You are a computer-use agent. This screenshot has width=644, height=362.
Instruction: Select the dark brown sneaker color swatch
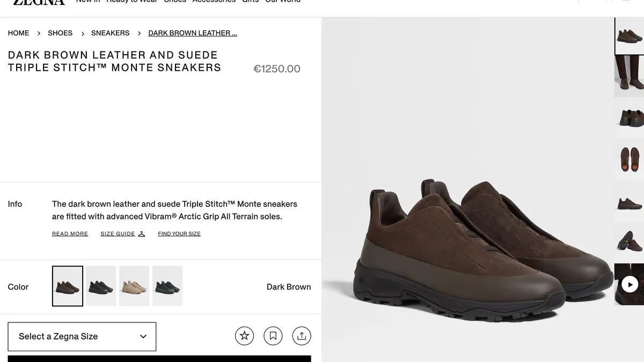coord(68,286)
